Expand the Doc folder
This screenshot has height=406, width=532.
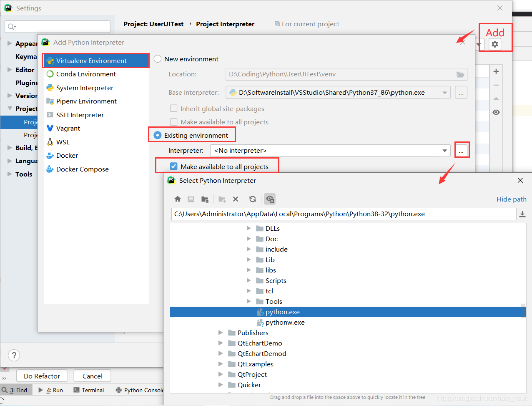click(x=249, y=239)
